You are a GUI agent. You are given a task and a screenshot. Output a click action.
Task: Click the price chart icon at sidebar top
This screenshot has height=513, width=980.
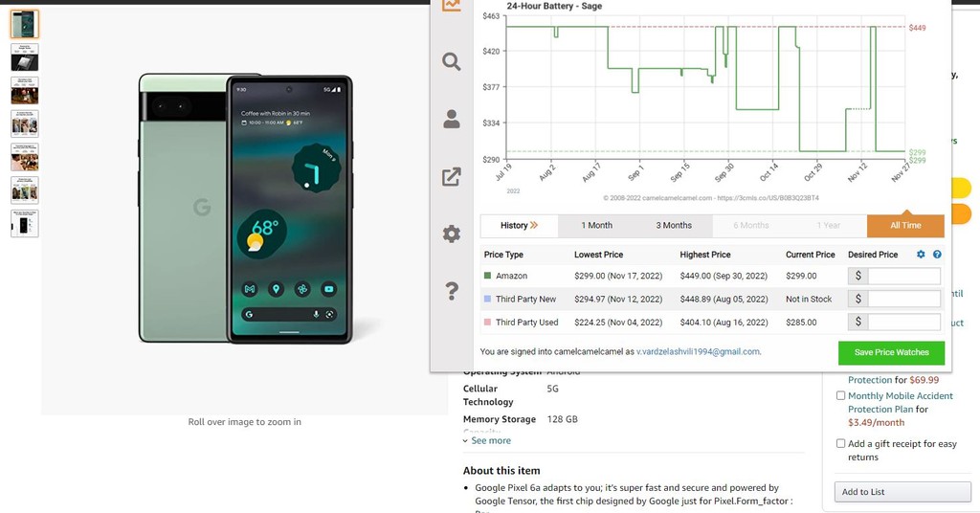(x=452, y=5)
